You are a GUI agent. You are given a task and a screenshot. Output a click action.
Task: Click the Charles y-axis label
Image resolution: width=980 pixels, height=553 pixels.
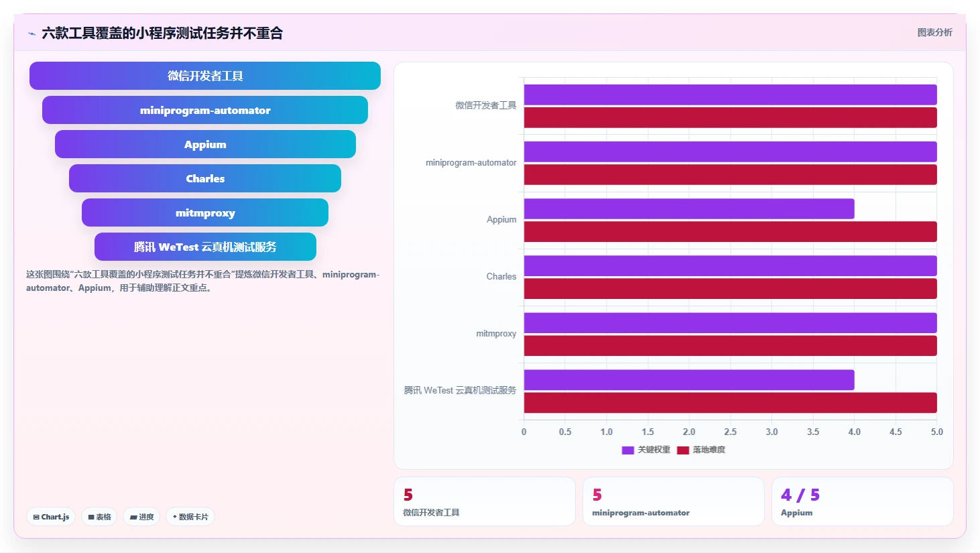tap(501, 276)
